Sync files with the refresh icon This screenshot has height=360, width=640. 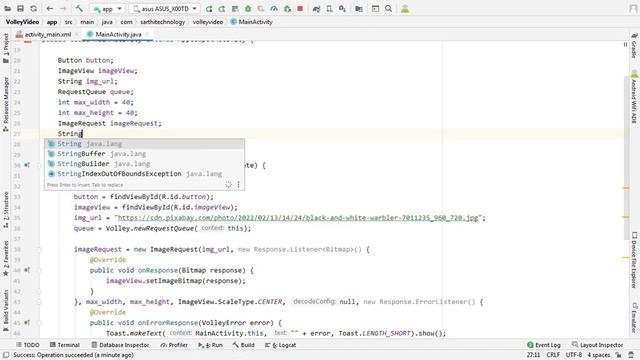click(x=33, y=9)
